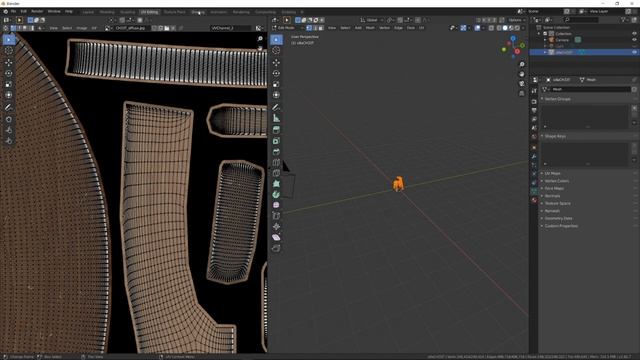Expand the Vertex Groups panel
The height and width of the screenshot is (360, 640).
pos(557,99)
